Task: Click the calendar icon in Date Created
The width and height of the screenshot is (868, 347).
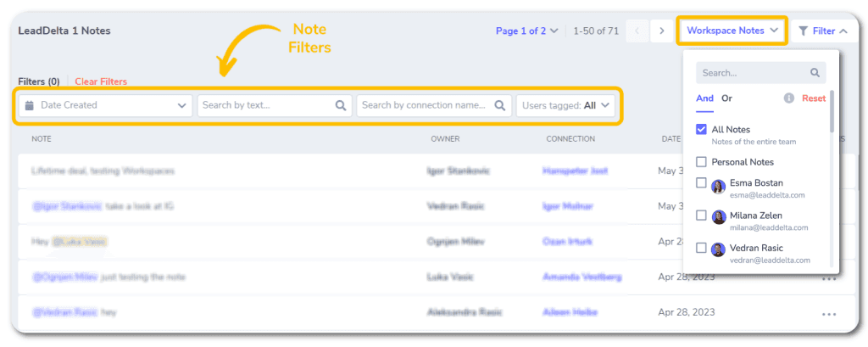Action: 30,105
